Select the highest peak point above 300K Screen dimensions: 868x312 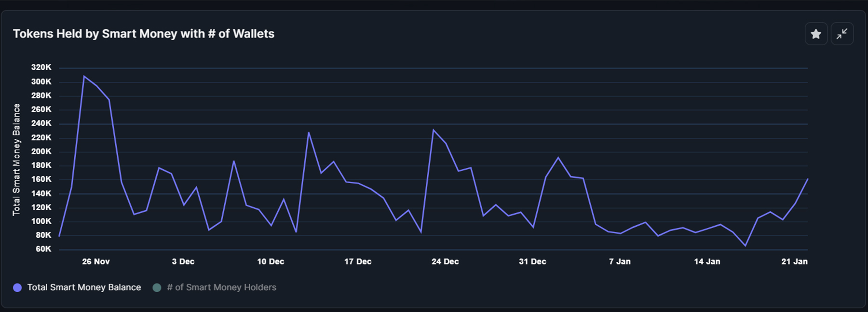84,76
